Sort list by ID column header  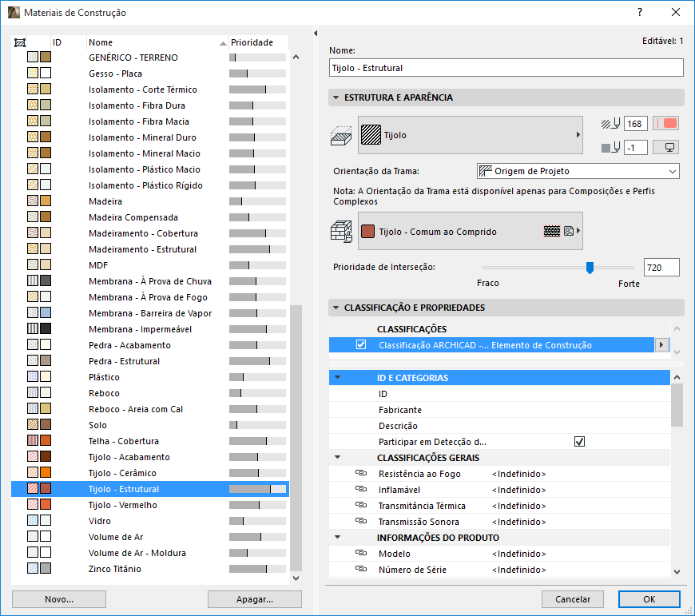point(69,42)
